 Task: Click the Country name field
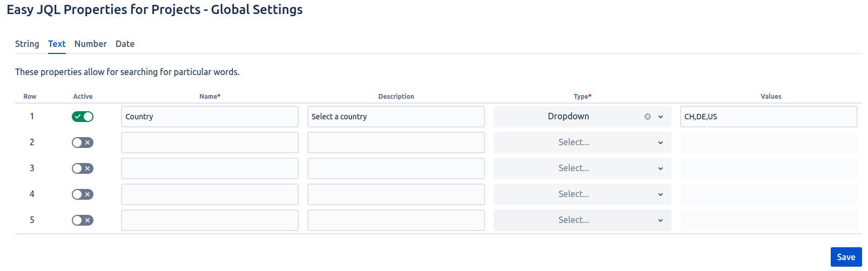[x=210, y=117]
